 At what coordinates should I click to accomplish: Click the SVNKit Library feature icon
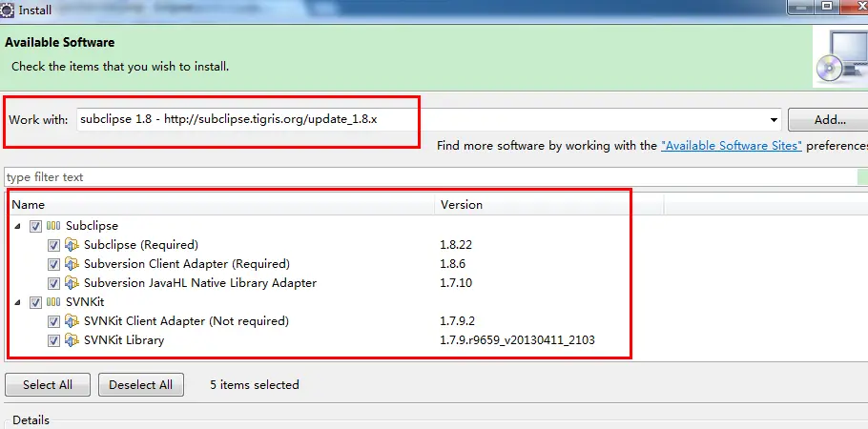tap(72, 340)
